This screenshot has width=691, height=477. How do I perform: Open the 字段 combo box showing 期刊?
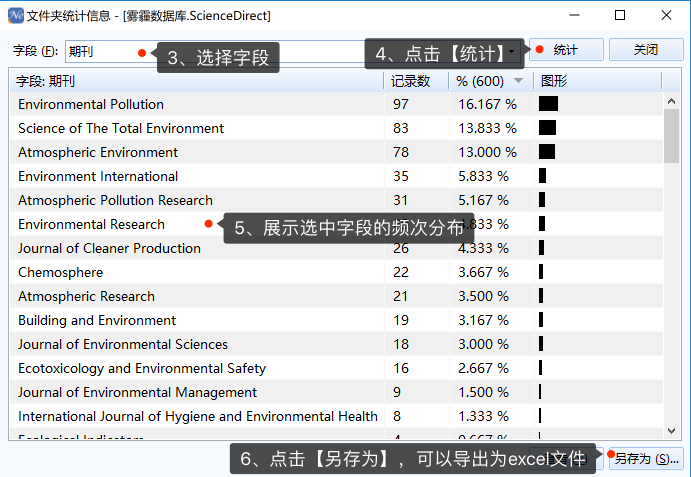click(x=291, y=52)
